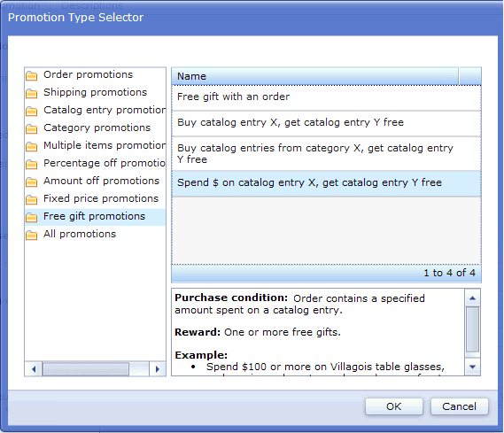The image size is (504, 433).
Task: Select the Multiple items promotions folder icon
Action: [x=32, y=146]
